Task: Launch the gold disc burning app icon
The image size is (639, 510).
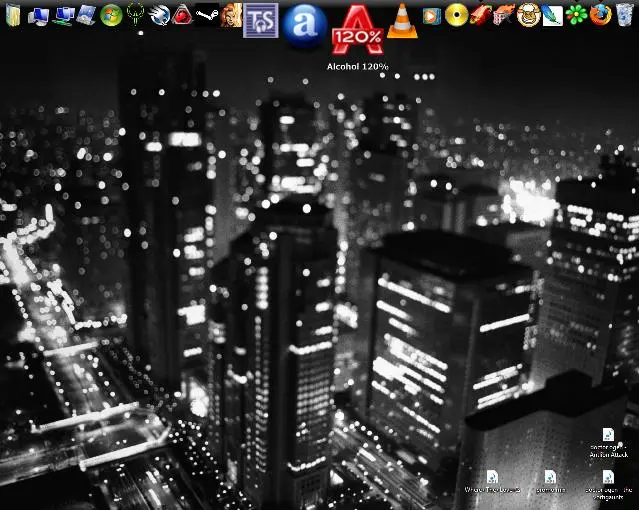Action: (456, 14)
